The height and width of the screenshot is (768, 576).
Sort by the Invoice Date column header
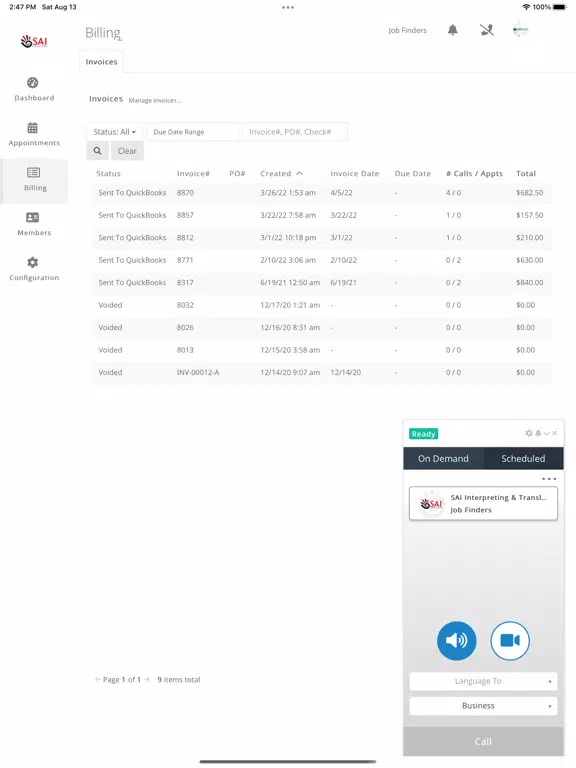355,173
